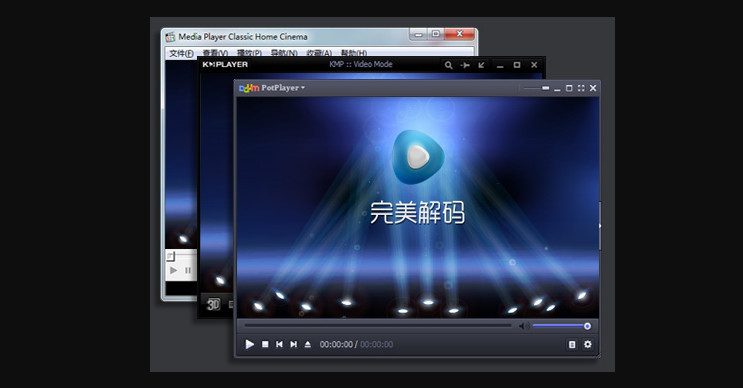
Task: Toggle KMPlayer pin on top icon
Action: pos(465,65)
